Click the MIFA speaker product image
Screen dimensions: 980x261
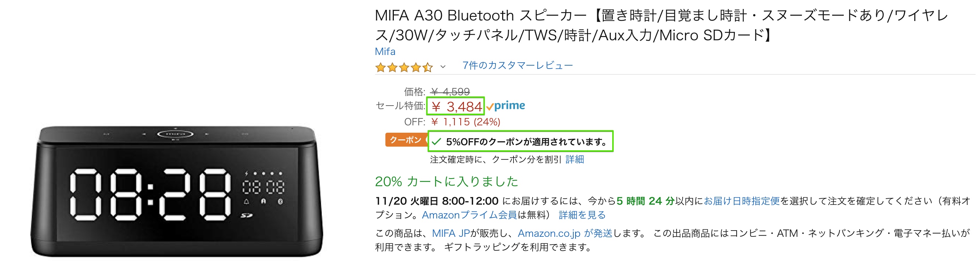click(x=177, y=190)
